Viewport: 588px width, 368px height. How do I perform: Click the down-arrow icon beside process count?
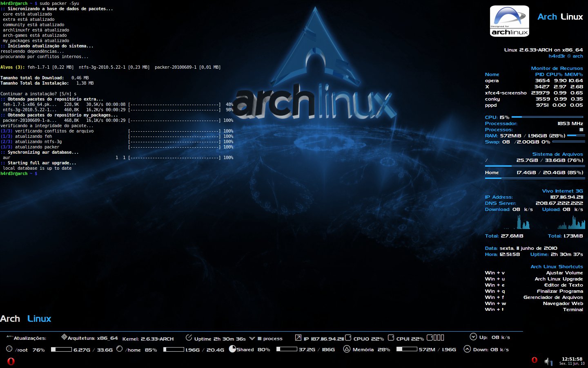[252, 338]
